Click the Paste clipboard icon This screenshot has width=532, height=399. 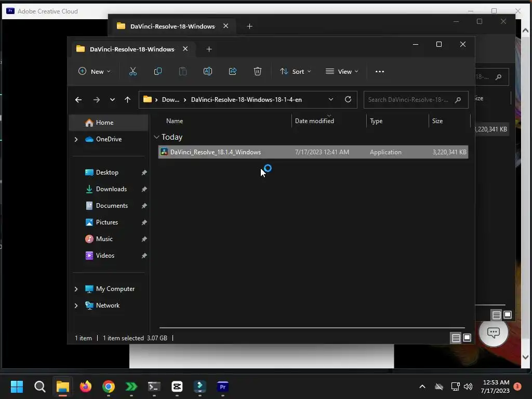182,71
